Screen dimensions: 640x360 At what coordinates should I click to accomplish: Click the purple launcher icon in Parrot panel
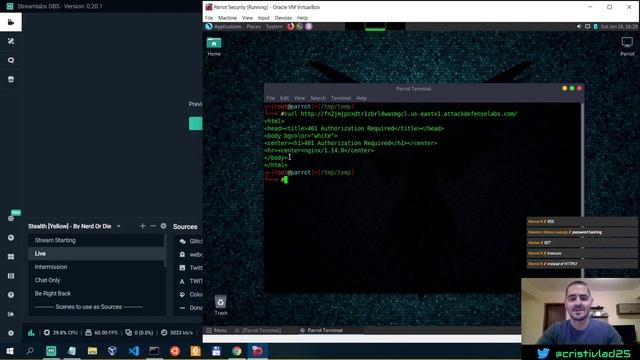point(309,27)
